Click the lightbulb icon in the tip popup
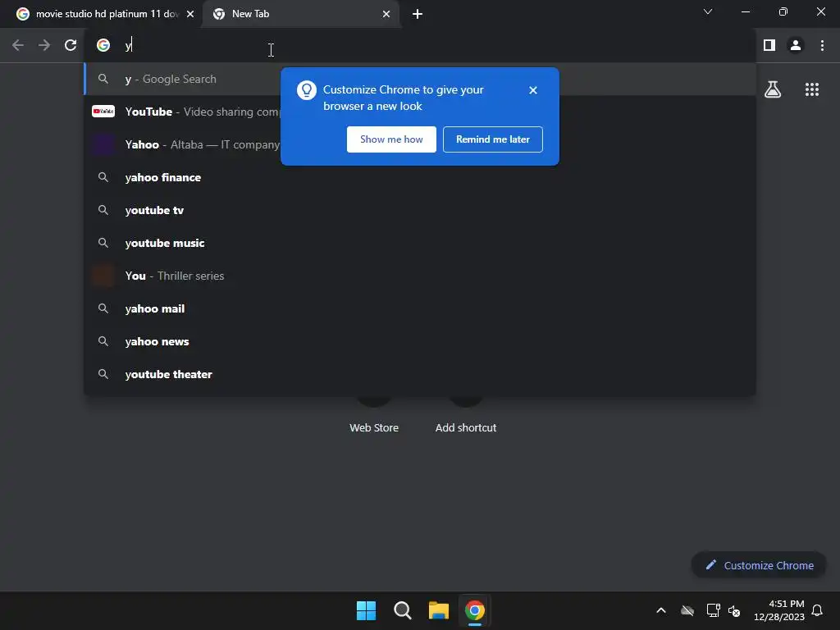Viewport: 840px width, 630px height. pos(307,90)
